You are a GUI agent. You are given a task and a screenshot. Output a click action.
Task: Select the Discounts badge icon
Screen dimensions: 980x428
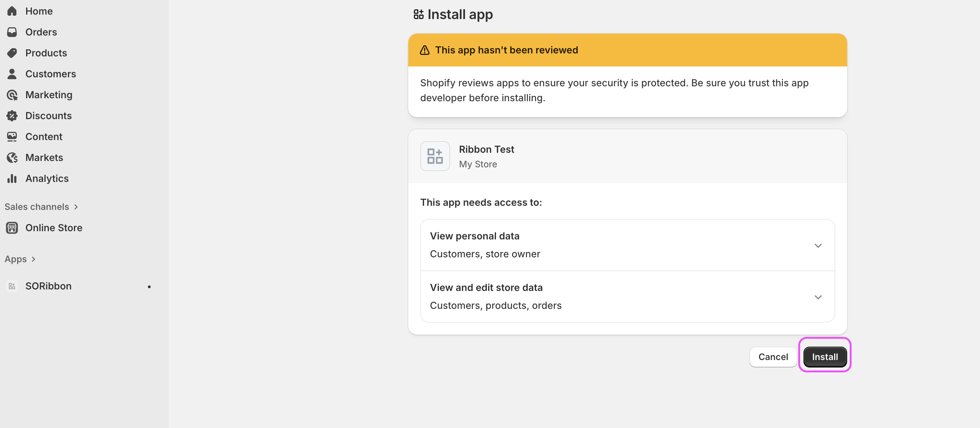point(13,116)
